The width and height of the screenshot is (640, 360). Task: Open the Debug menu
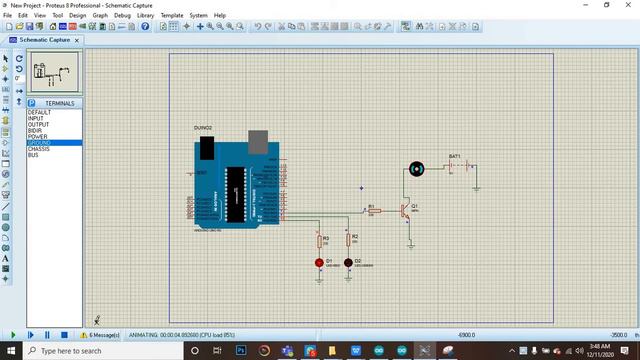122,15
